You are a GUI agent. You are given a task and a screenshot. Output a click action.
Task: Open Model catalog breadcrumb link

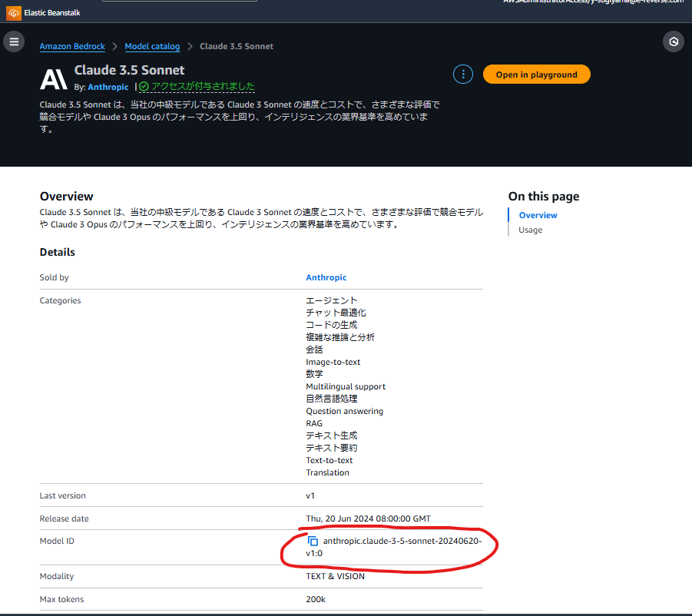click(x=152, y=46)
